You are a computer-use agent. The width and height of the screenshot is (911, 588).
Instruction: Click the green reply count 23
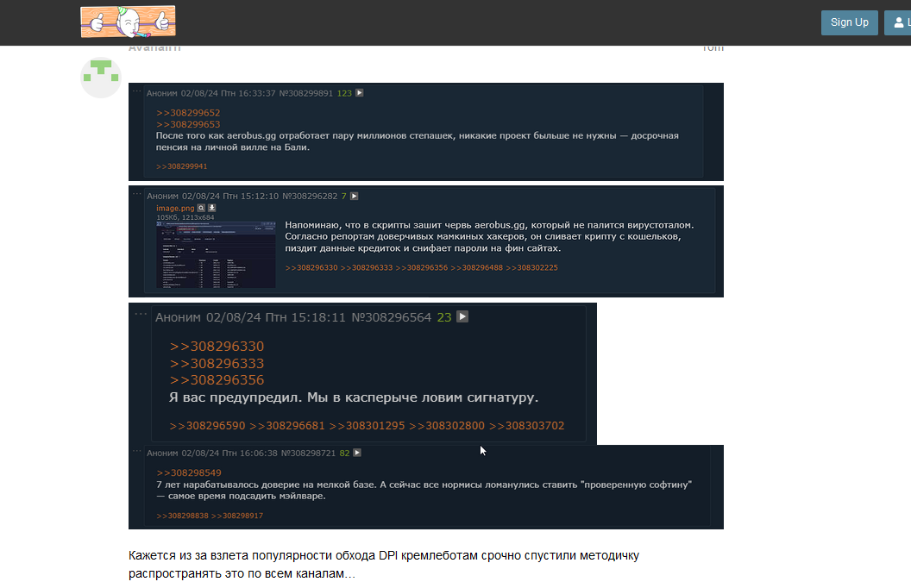pyautogui.click(x=444, y=317)
